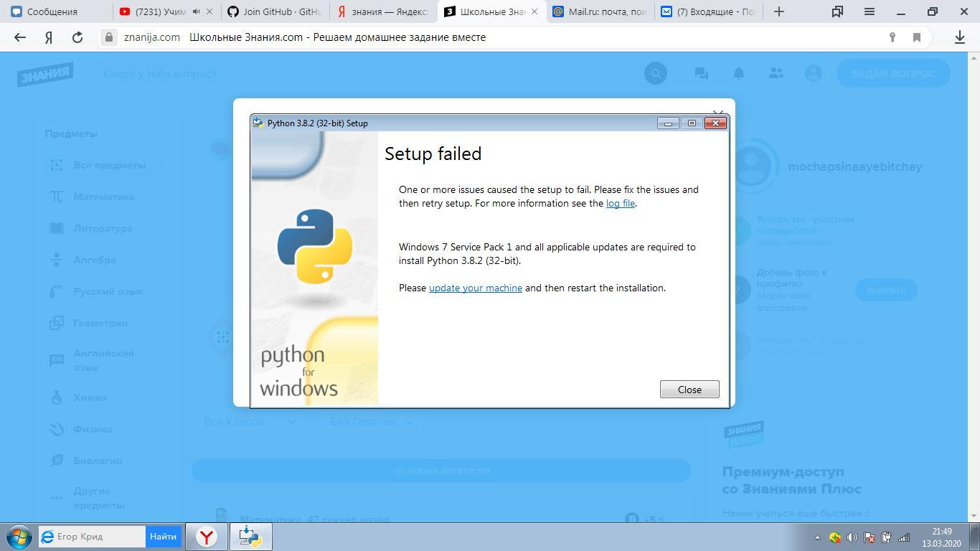
Task: Click the 'ВЫБРАТЬ' photo button
Action: 886,290
